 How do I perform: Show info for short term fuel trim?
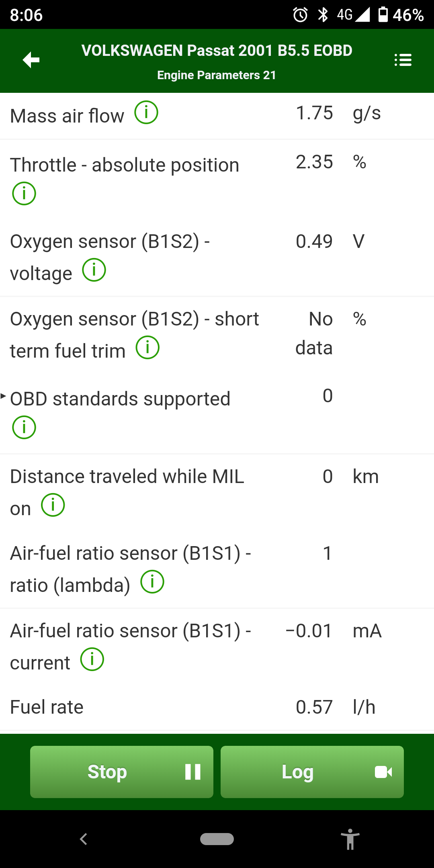coord(147,348)
